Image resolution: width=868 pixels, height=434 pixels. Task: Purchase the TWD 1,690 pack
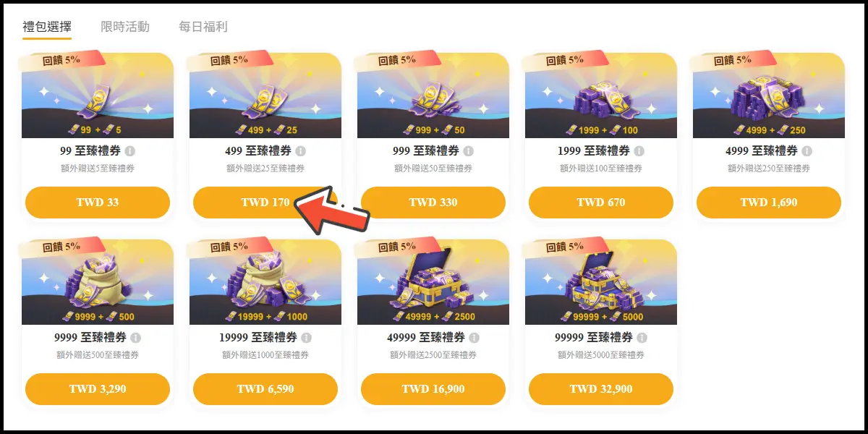tap(769, 203)
